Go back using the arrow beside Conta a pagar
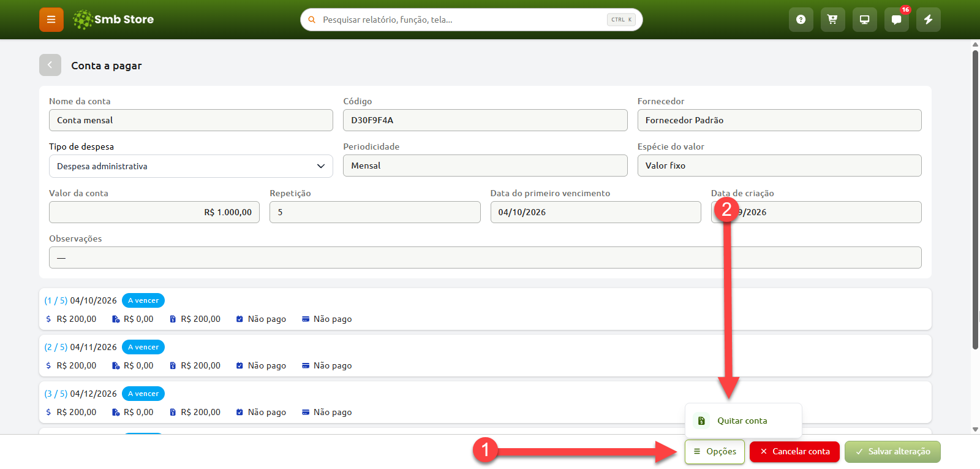This screenshot has height=469, width=980. (x=50, y=65)
